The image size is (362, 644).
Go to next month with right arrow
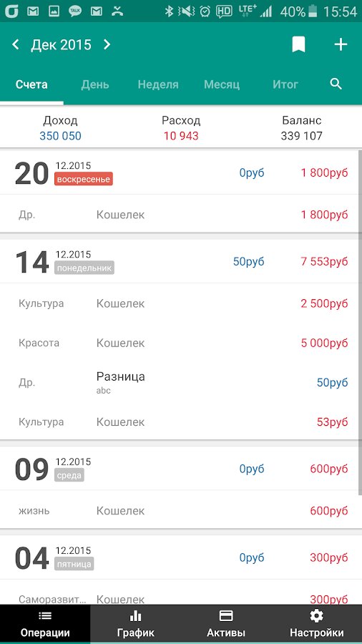pyautogui.click(x=107, y=44)
